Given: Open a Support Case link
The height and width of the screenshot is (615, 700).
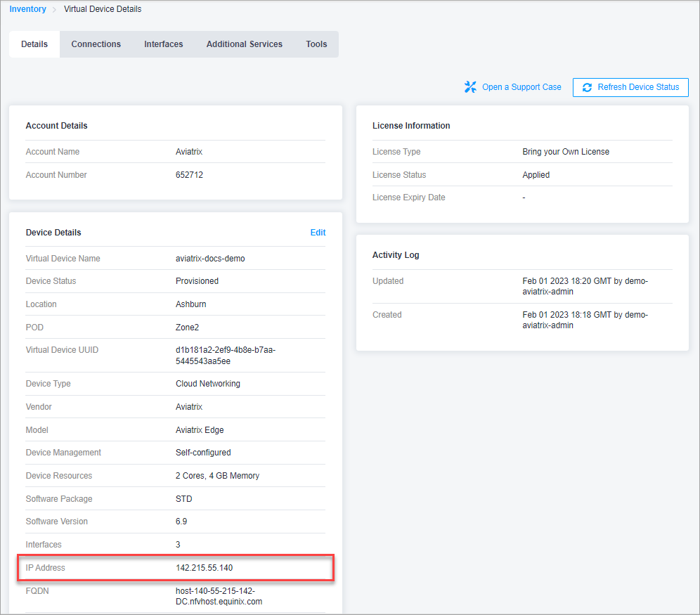Looking at the screenshot, I should click(x=521, y=87).
